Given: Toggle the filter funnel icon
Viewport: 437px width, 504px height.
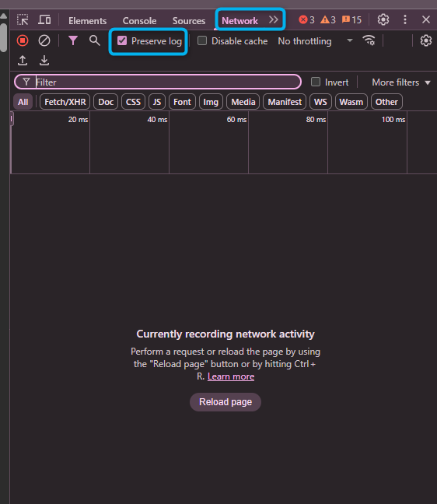Looking at the screenshot, I should [x=73, y=40].
